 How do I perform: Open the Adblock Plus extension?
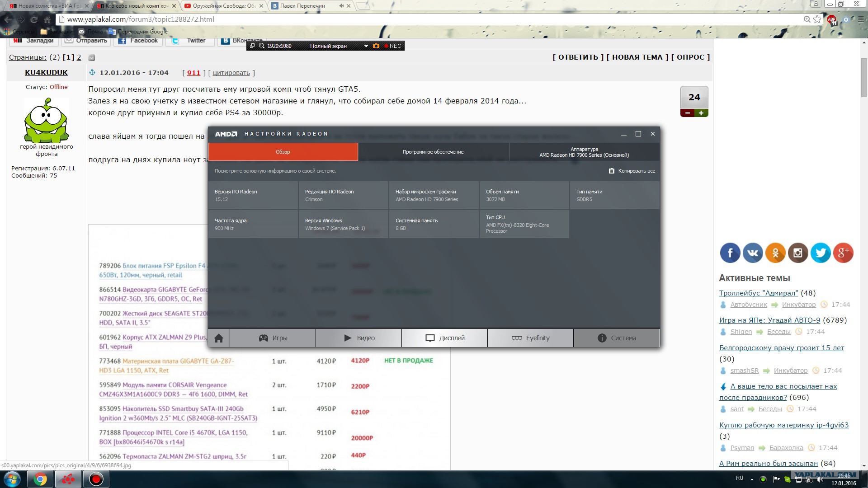tap(832, 19)
